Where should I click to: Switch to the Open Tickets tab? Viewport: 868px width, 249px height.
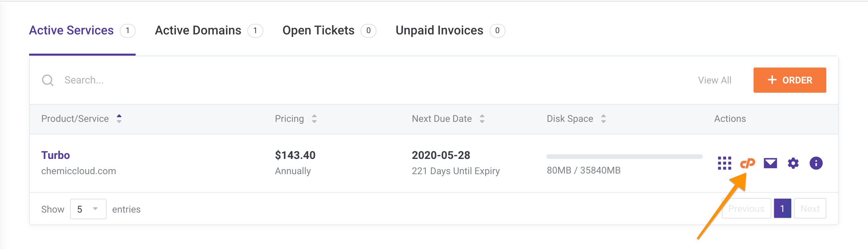(318, 31)
